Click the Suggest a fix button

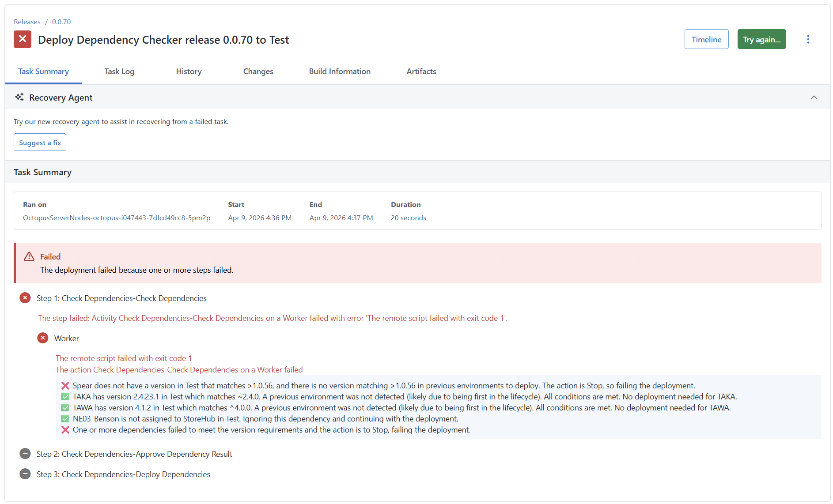click(40, 142)
